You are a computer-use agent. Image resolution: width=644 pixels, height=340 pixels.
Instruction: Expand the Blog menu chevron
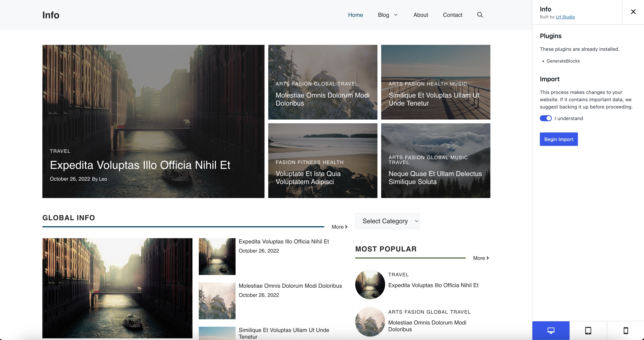point(396,15)
